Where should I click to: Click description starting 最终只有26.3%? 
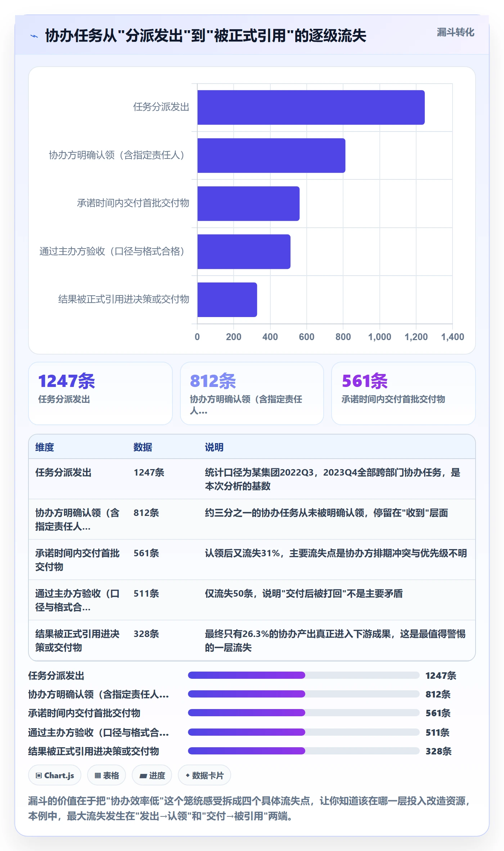(x=335, y=641)
